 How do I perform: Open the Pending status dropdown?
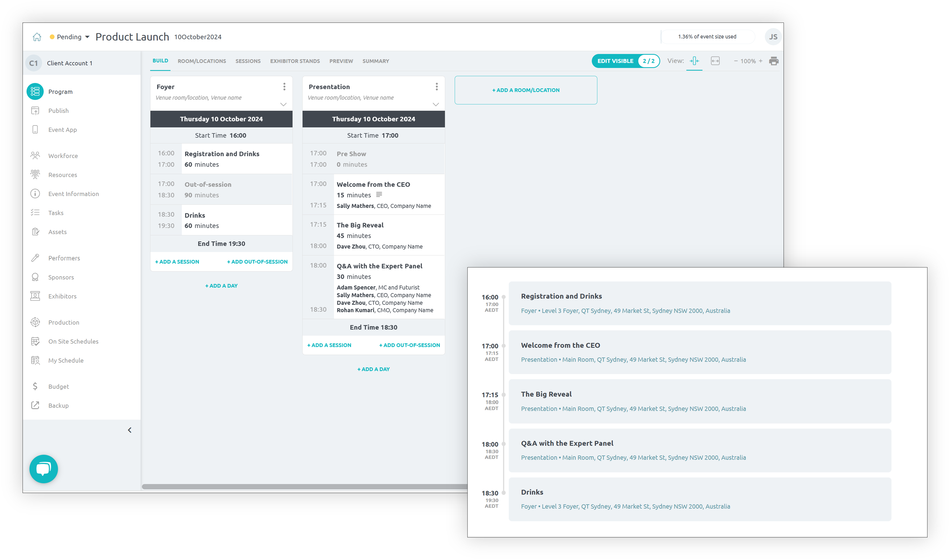coord(69,37)
